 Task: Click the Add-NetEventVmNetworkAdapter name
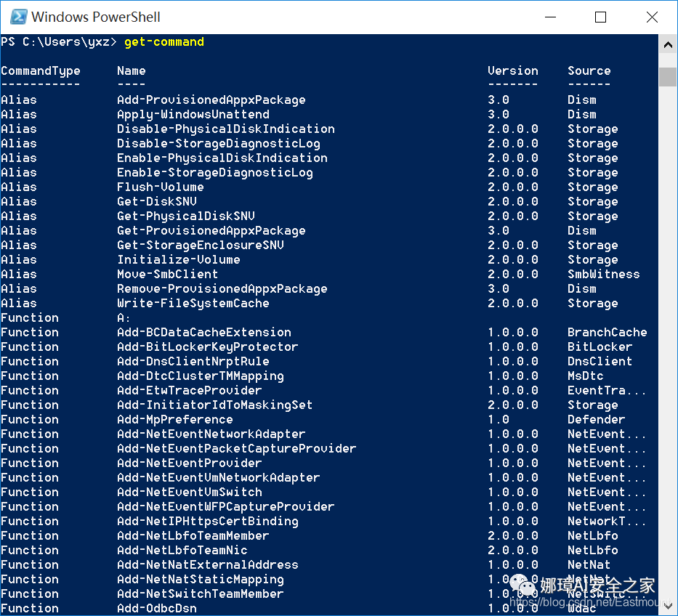click(218, 478)
